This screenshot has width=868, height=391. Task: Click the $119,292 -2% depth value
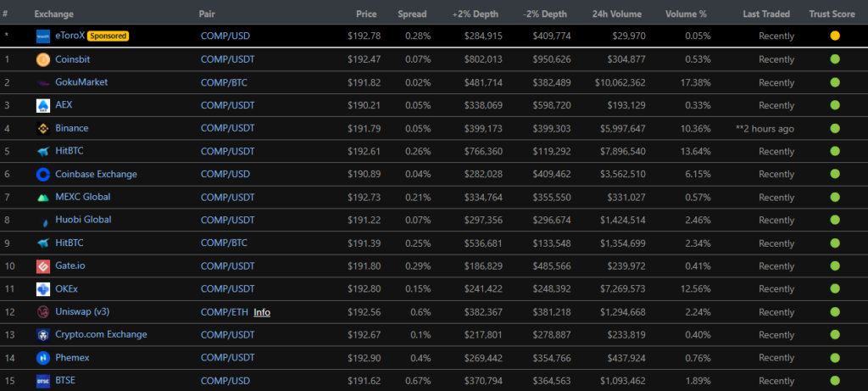coord(552,152)
